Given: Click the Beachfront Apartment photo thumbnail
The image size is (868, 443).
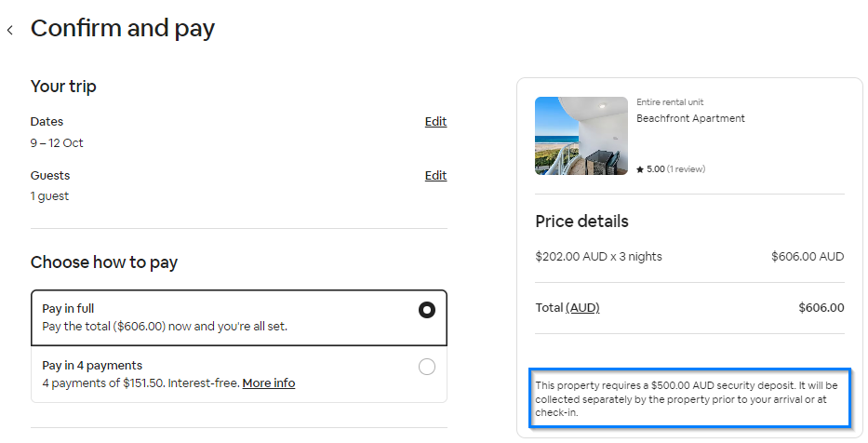Looking at the screenshot, I should click(x=581, y=136).
